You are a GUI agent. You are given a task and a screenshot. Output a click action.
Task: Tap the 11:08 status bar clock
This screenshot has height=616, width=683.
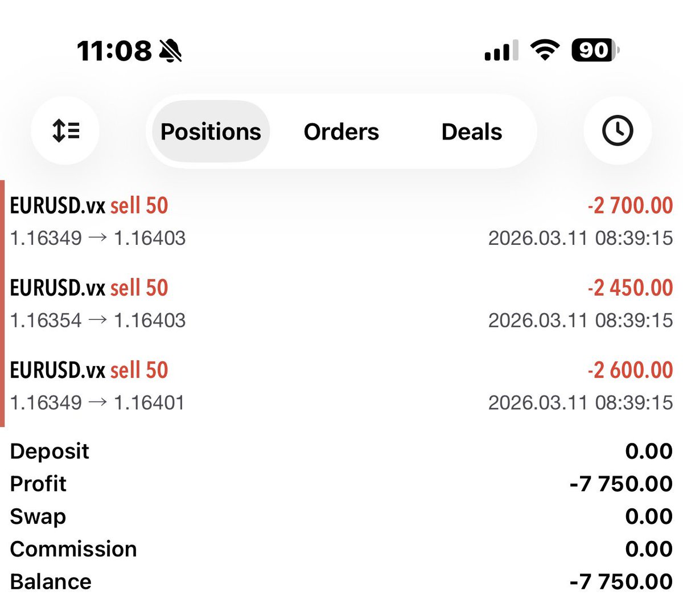pyautogui.click(x=114, y=51)
